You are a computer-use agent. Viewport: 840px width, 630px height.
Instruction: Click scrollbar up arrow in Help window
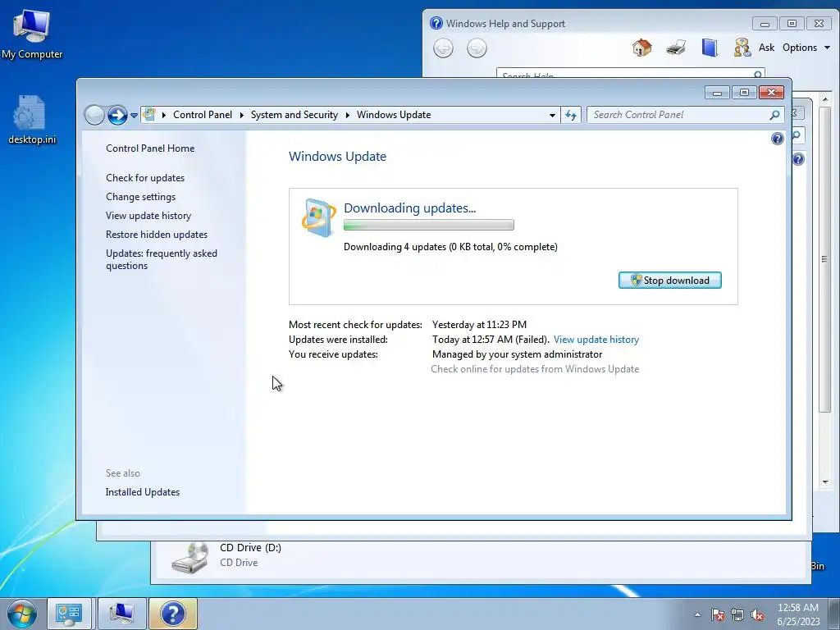click(x=825, y=99)
